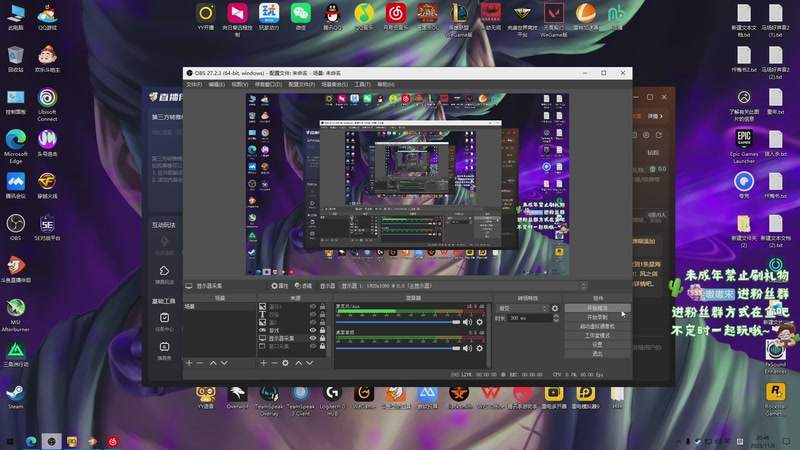Open microphone/Aux audio settings gear

point(480,322)
